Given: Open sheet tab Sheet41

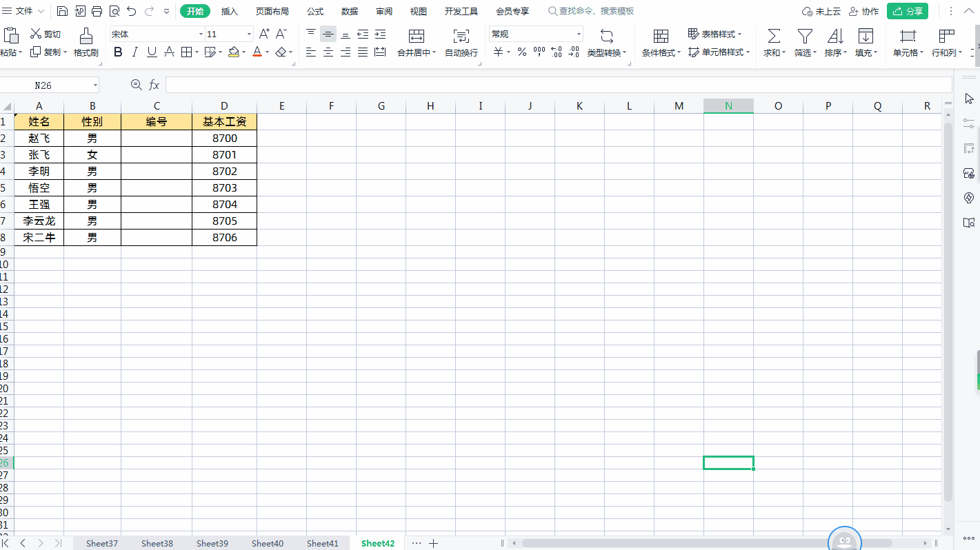Looking at the screenshot, I should 323,543.
